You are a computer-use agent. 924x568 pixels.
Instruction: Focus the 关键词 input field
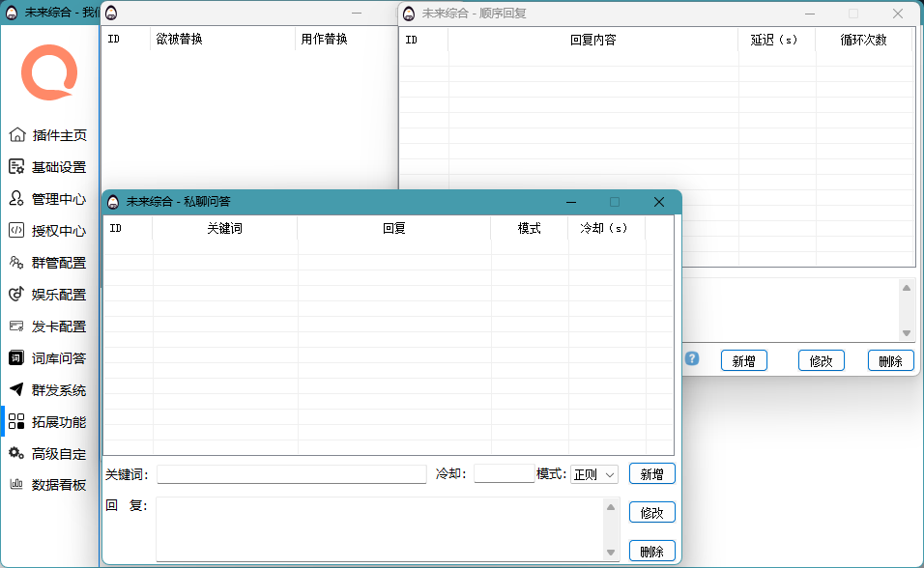coord(291,474)
